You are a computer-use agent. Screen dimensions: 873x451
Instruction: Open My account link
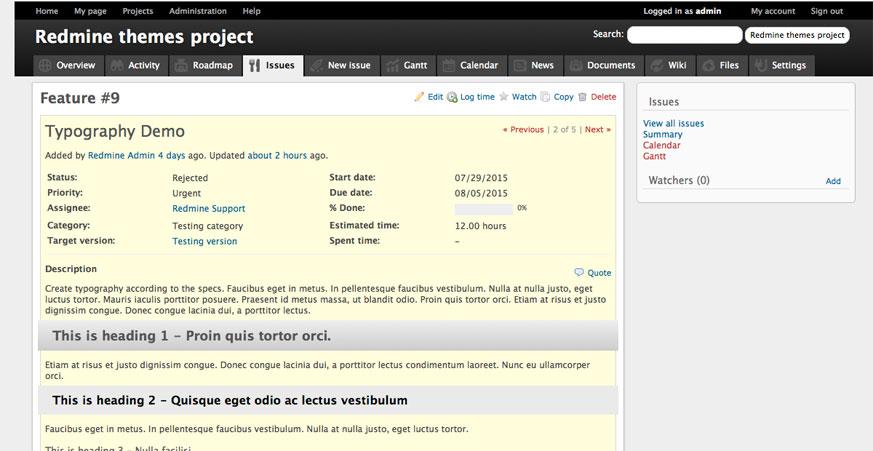(x=773, y=11)
